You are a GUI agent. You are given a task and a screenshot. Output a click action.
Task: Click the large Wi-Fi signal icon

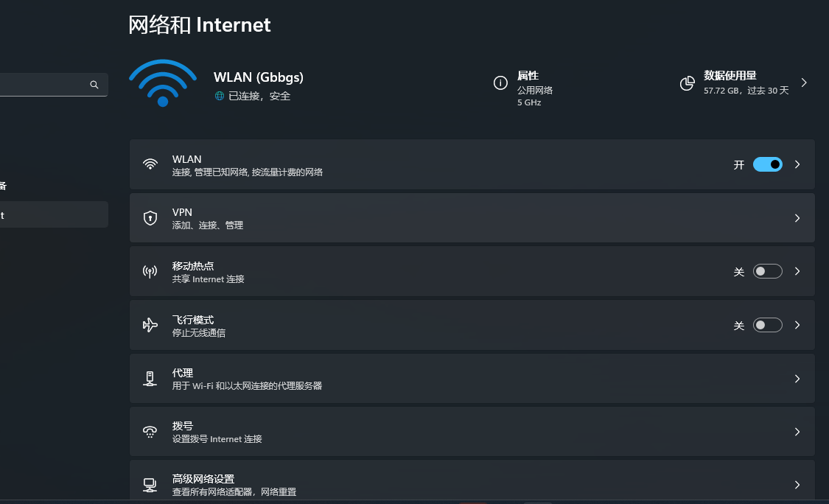(163, 83)
